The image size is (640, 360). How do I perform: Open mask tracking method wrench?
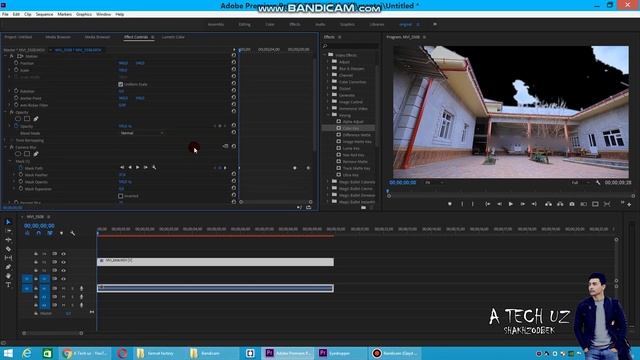click(x=154, y=167)
